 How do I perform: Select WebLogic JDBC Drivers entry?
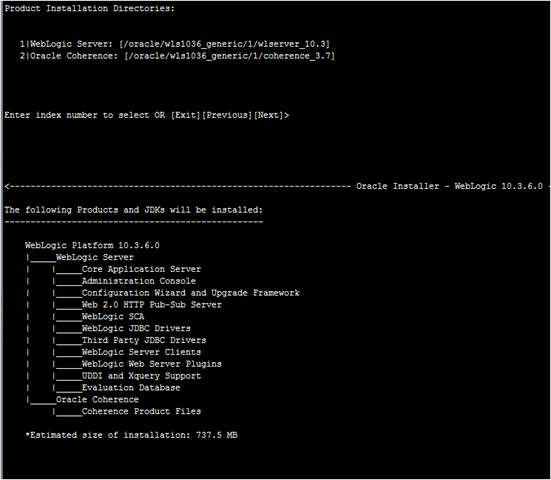[136, 329]
